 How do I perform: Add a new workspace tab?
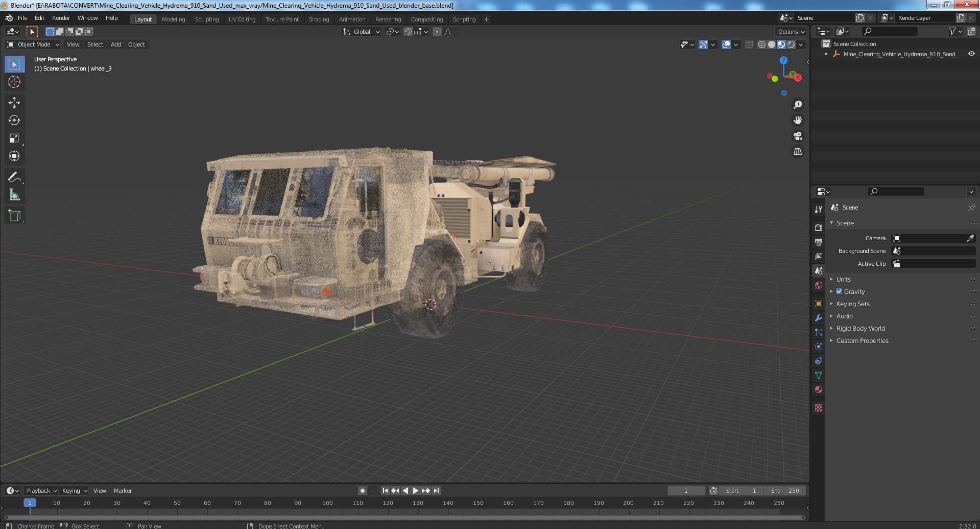click(x=486, y=19)
